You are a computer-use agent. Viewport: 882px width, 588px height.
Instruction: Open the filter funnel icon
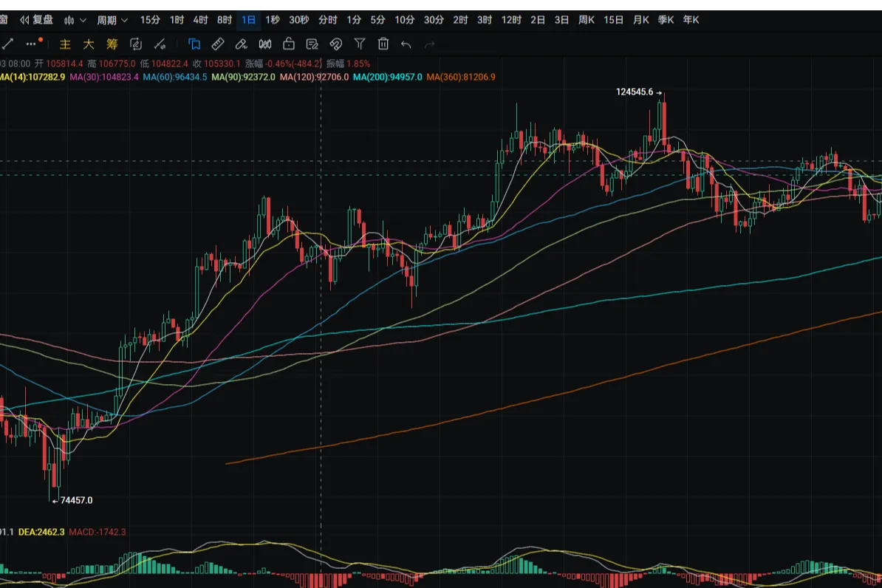[360, 44]
